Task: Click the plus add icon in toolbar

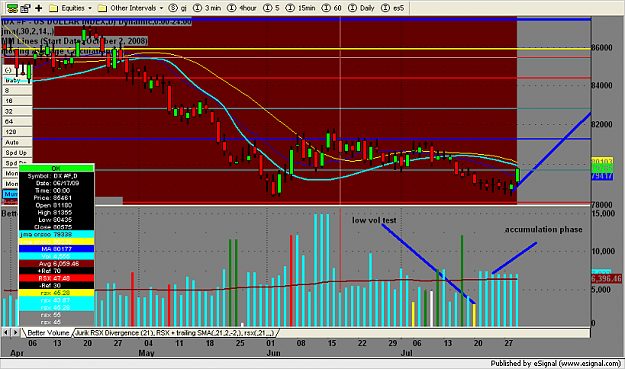Action: pyautogui.click(x=38, y=8)
